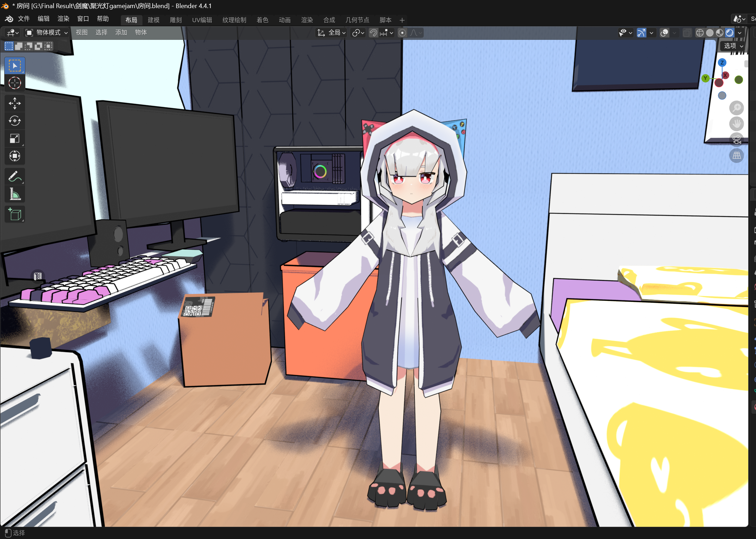Activate the Annotate pencil tool
This screenshot has width=756, height=539.
point(14,176)
